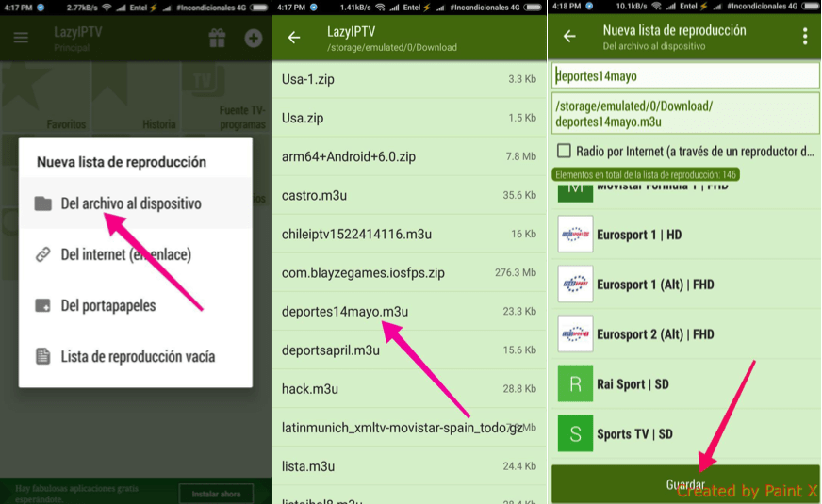Click the document icon beside Lista vacía
The height and width of the screenshot is (504, 822).
coord(43,356)
